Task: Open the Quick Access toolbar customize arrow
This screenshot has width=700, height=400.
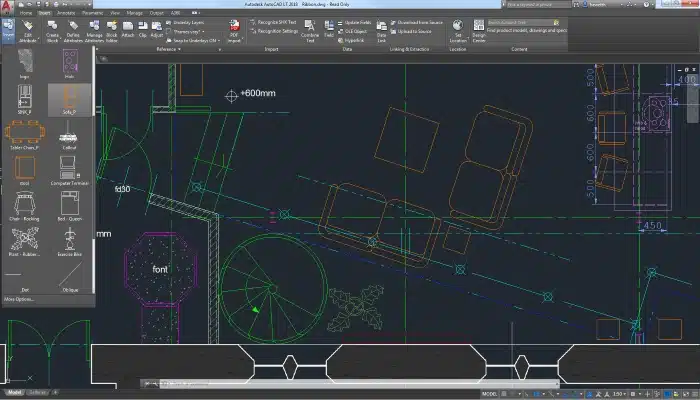Action: pos(89,4)
